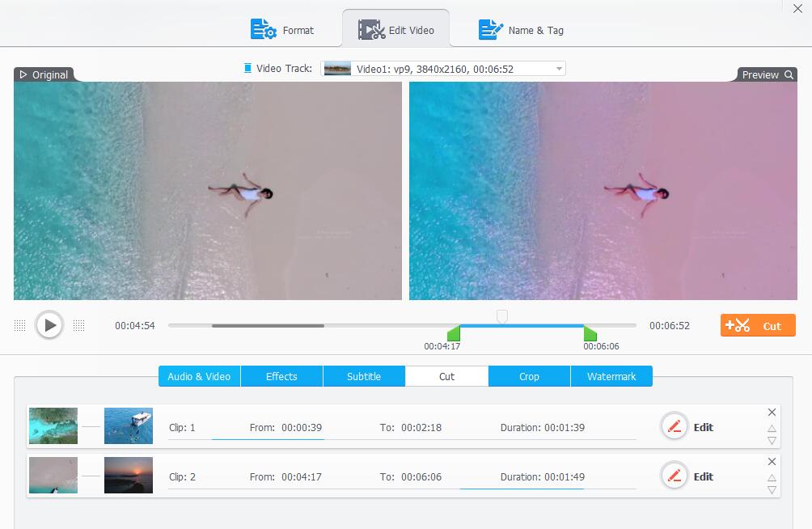The image size is (812, 529).
Task: Open the Name & Tag tab
Action: 521,29
